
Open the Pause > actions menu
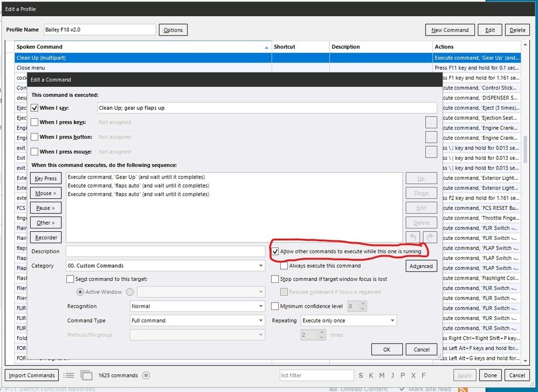click(46, 208)
